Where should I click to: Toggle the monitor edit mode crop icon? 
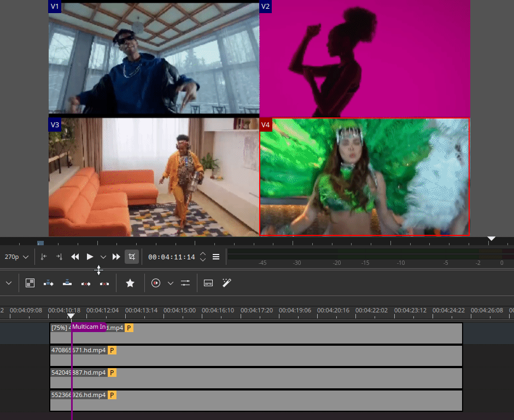tap(132, 257)
